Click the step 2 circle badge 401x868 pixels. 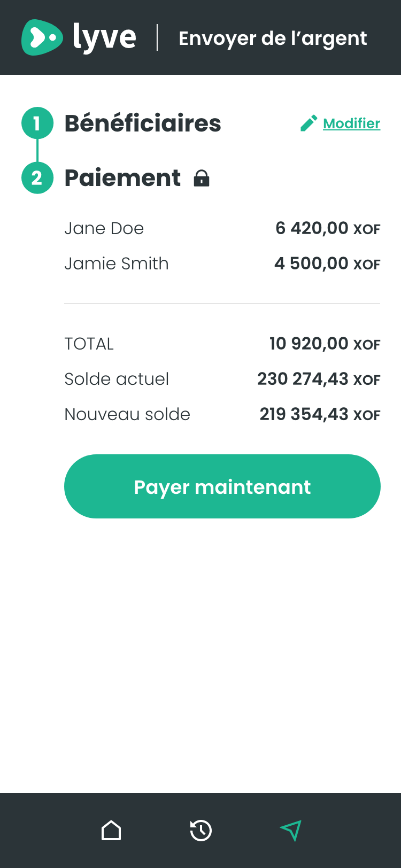pos(37,178)
